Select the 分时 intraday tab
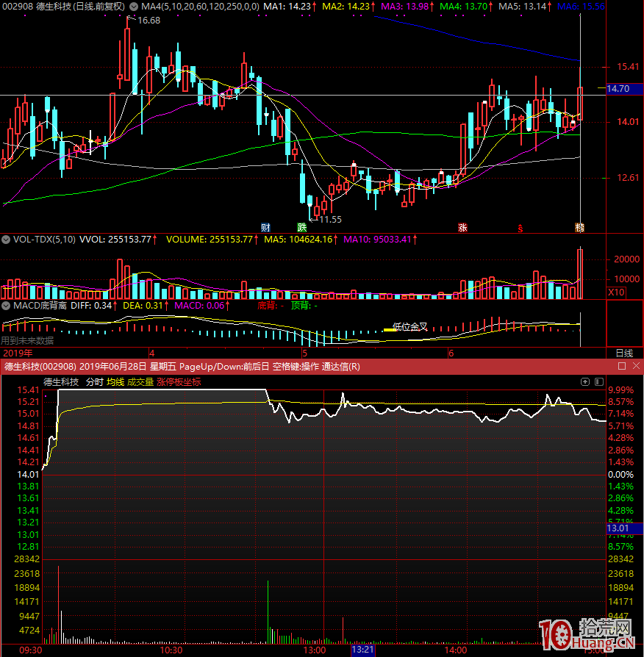This screenshot has width=644, height=657. point(95,382)
